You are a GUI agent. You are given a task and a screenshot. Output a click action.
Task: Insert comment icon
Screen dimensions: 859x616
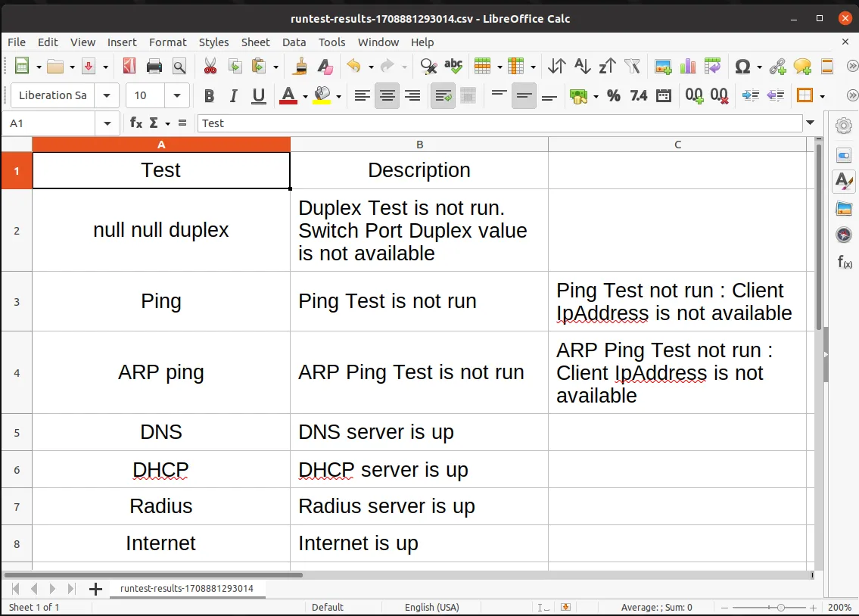click(x=802, y=67)
